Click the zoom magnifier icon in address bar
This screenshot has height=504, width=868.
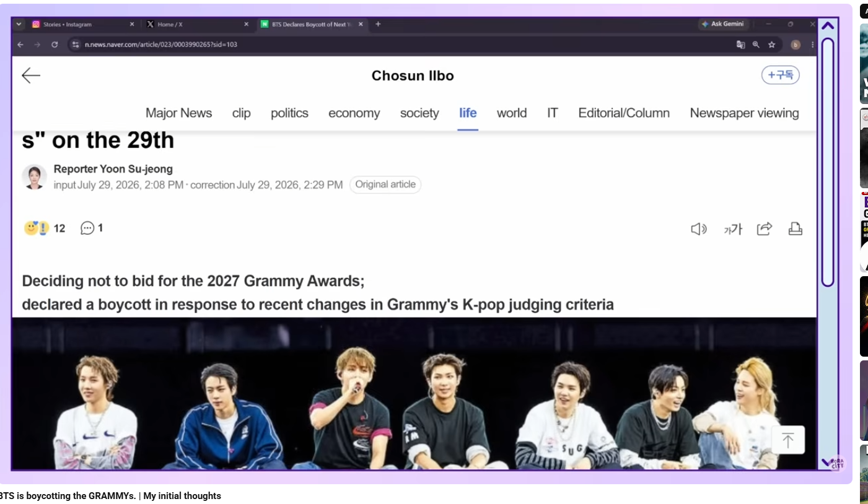click(756, 45)
